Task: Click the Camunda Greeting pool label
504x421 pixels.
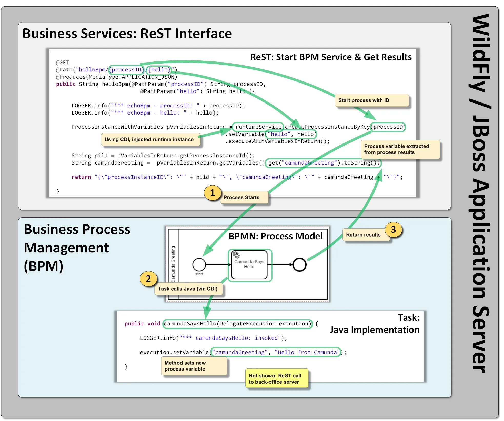Action: [173, 264]
